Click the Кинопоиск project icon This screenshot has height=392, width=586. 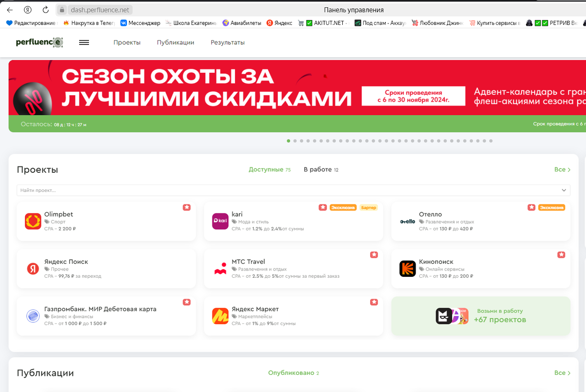407,268
